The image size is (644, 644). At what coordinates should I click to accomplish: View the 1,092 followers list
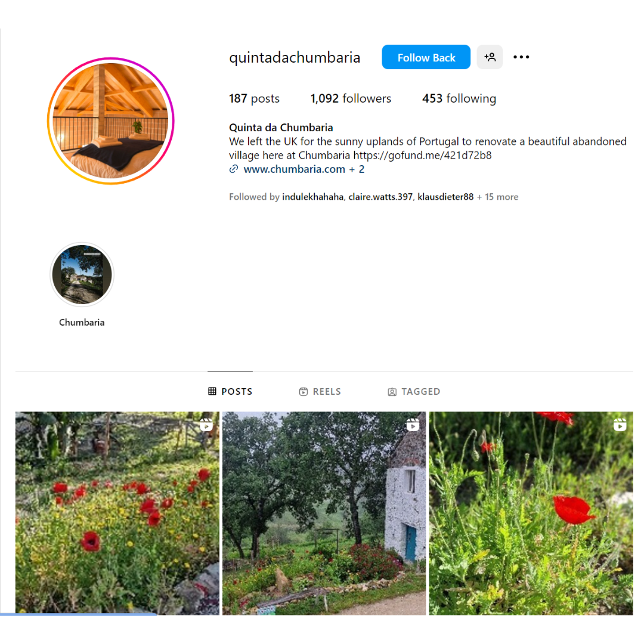pos(351,98)
